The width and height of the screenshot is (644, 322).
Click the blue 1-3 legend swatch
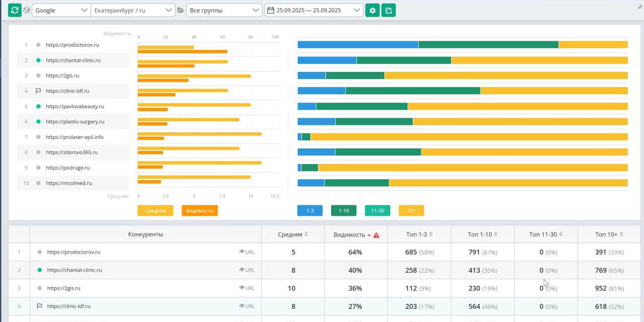[x=310, y=210]
